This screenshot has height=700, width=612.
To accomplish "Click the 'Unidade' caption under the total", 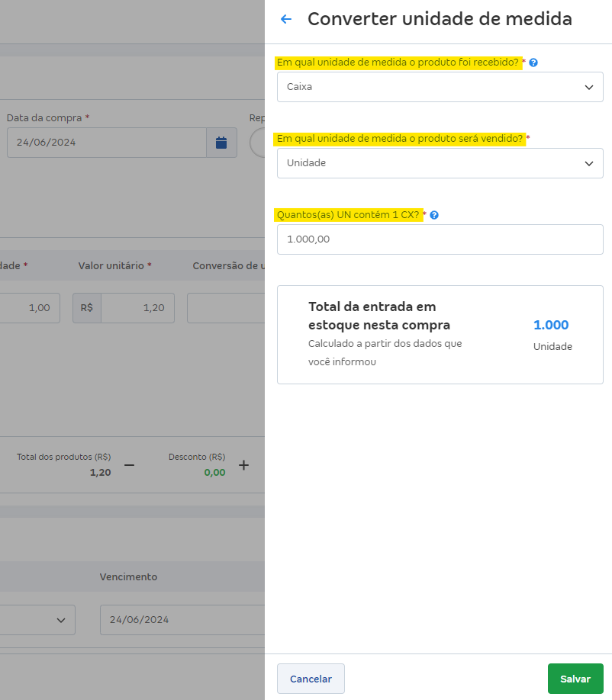I will tap(552, 347).
